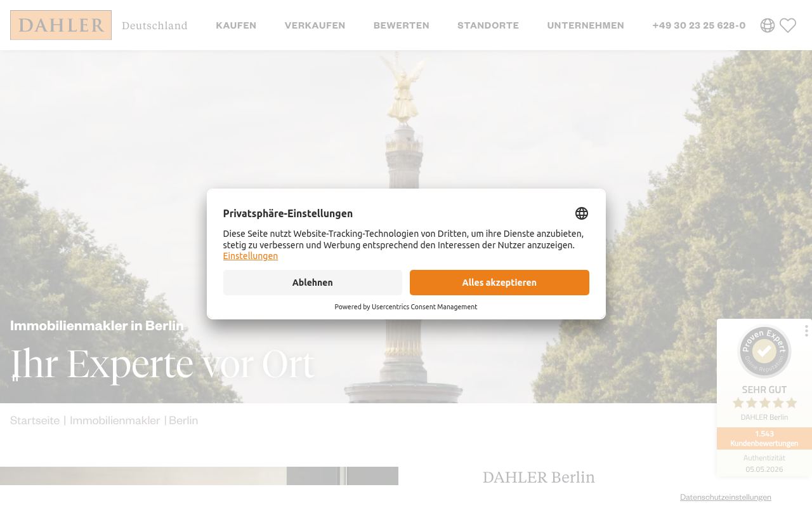Click the office photo thumbnail at bottom left

click(x=199, y=476)
